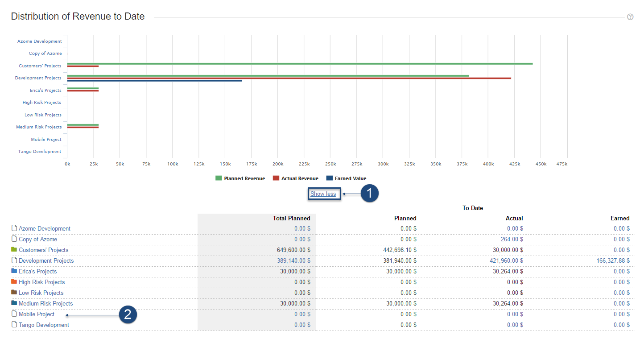Click the orange High Risk Projects folder icon

[x=14, y=282]
